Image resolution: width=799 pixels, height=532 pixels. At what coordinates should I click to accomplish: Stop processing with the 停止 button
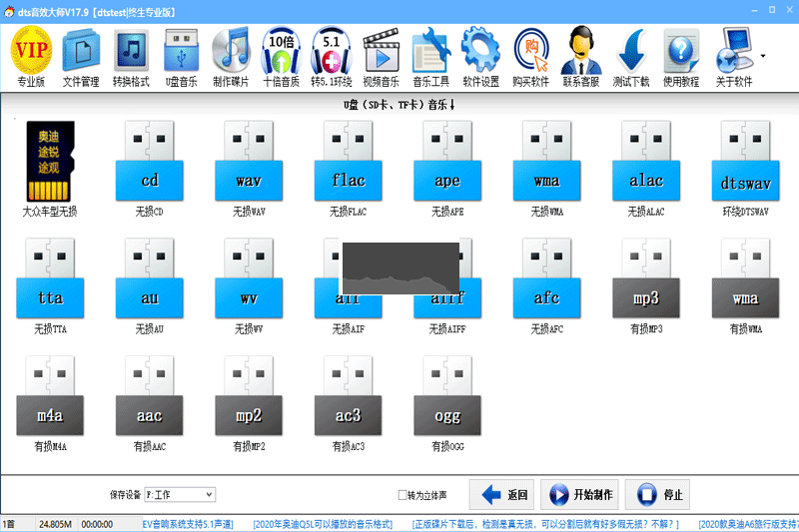pos(657,494)
